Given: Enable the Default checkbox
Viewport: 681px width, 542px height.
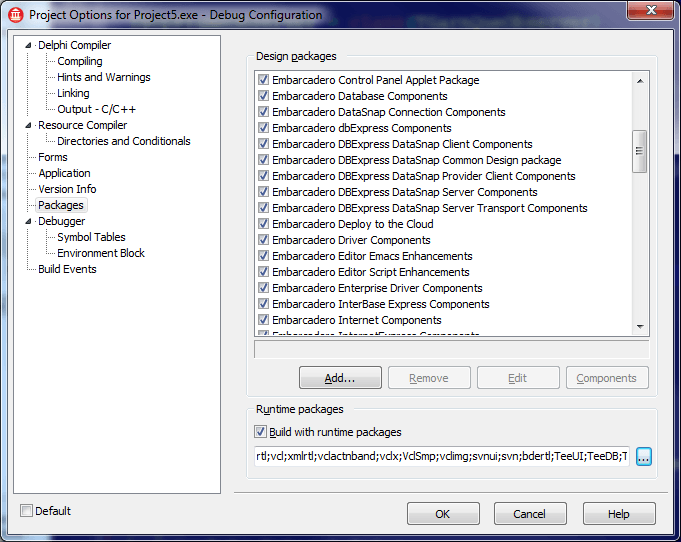Looking at the screenshot, I should pos(26,511).
